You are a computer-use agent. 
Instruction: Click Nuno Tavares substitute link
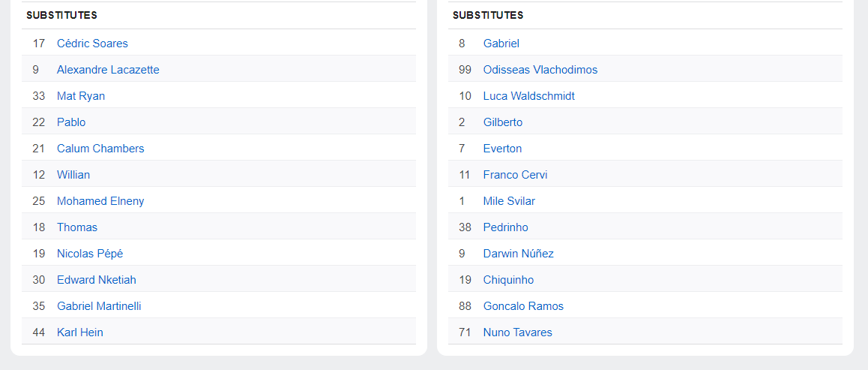pos(517,332)
